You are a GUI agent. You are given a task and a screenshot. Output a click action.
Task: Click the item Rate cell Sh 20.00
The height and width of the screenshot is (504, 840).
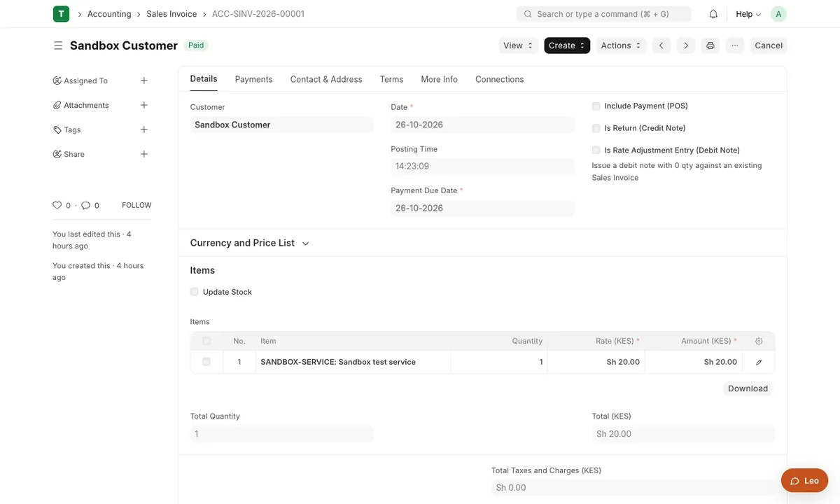point(596,362)
